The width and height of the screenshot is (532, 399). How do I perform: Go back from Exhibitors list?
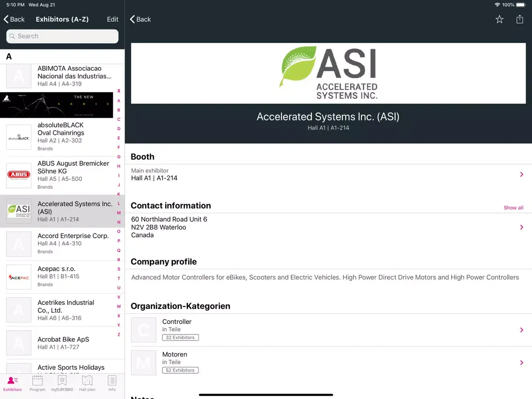pyautogui.click(x=14, y=19)
